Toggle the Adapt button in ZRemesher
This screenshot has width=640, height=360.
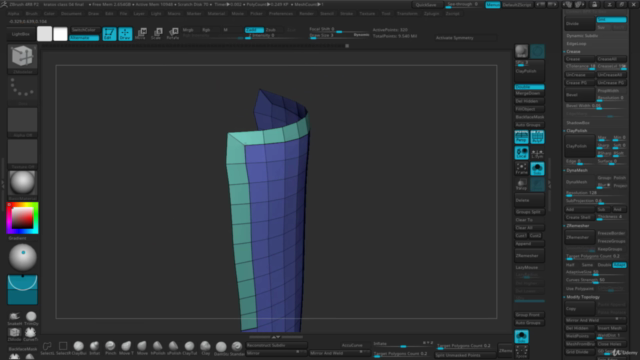tap(619, 265)
